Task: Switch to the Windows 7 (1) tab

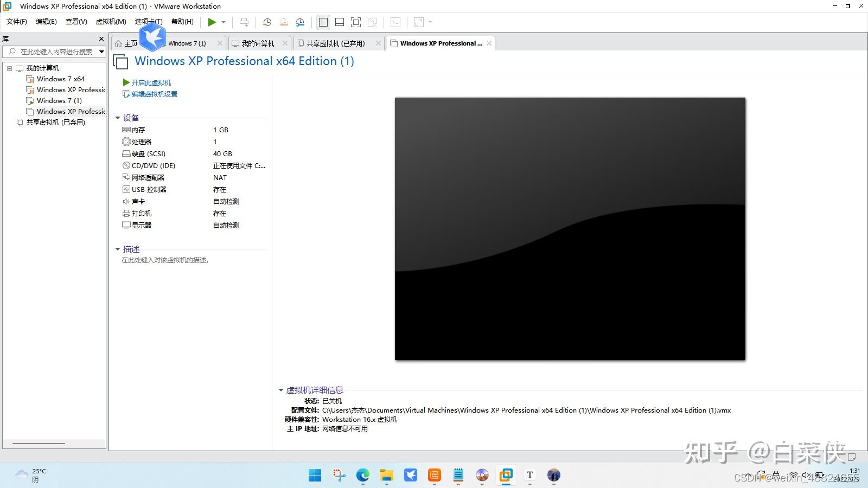Action: [x=187, y=43]
